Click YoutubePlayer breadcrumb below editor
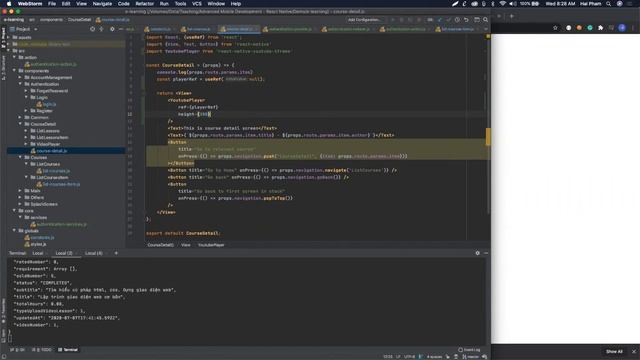Viewport: 640px width, 360px height. 211,245
